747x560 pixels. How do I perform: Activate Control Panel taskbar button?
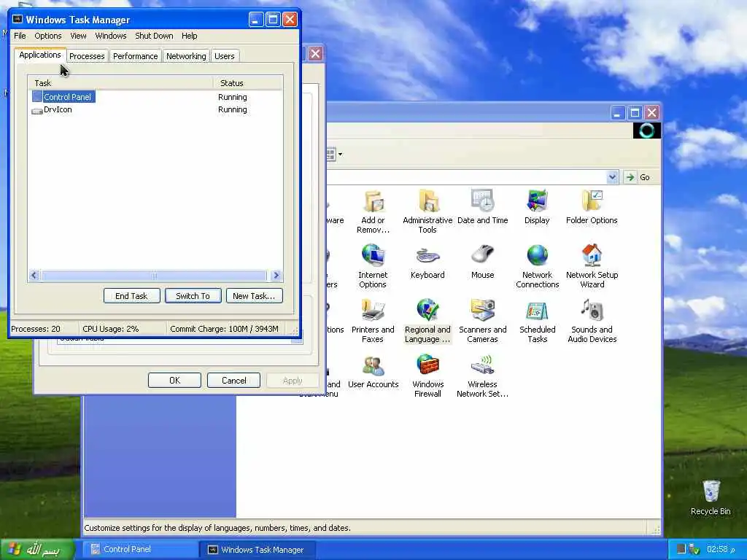tap(141, 550)
